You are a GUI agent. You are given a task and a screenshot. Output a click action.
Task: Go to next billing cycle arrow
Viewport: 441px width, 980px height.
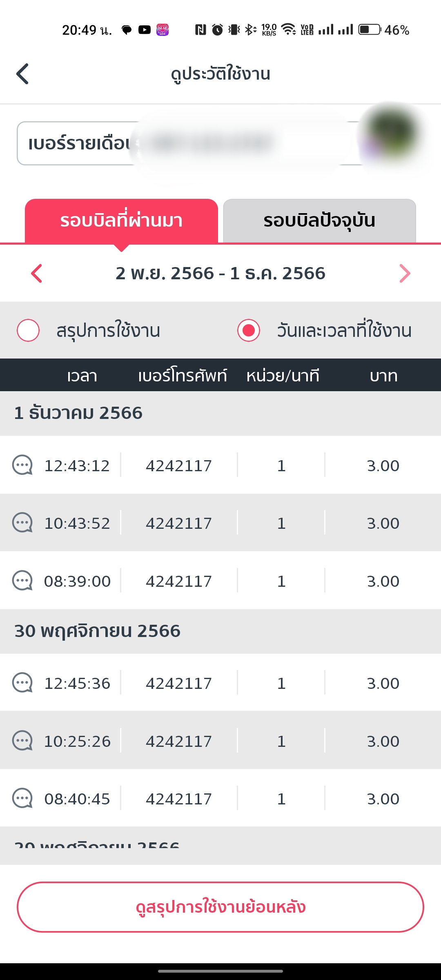pos(404,273)
